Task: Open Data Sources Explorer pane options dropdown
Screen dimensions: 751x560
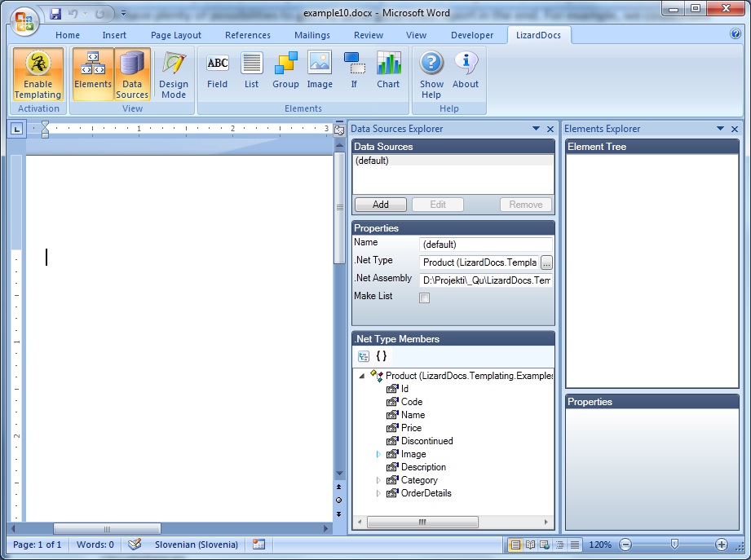Action: tap(536, 128)
